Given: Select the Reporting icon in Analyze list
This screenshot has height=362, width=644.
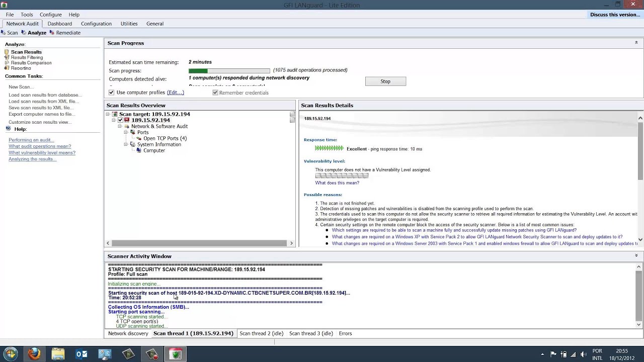Looking at the screenshot, I should pos(7,68).
